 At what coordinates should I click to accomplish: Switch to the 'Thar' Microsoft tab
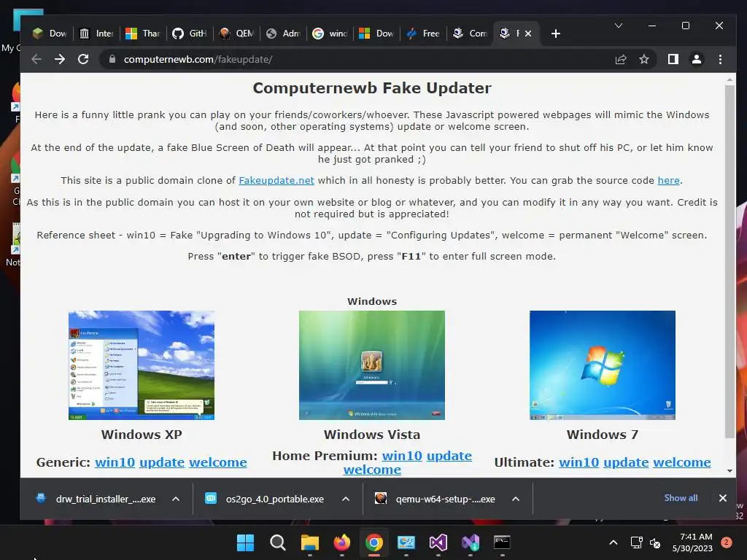pyautogui.click(x=143, y=34)
